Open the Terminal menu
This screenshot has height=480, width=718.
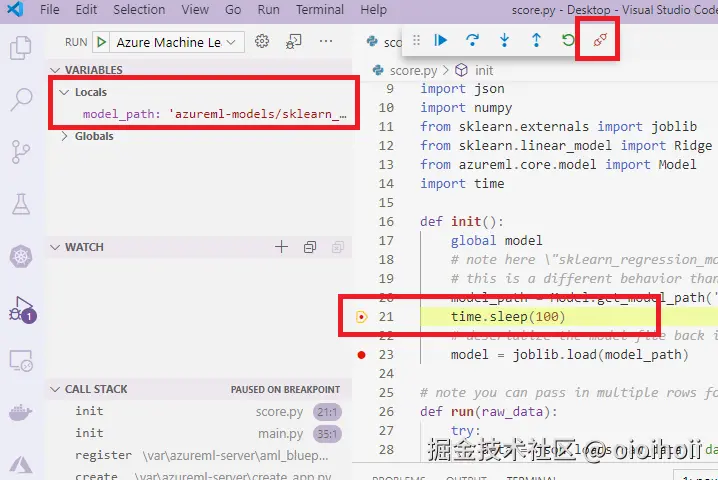[320, 10]
